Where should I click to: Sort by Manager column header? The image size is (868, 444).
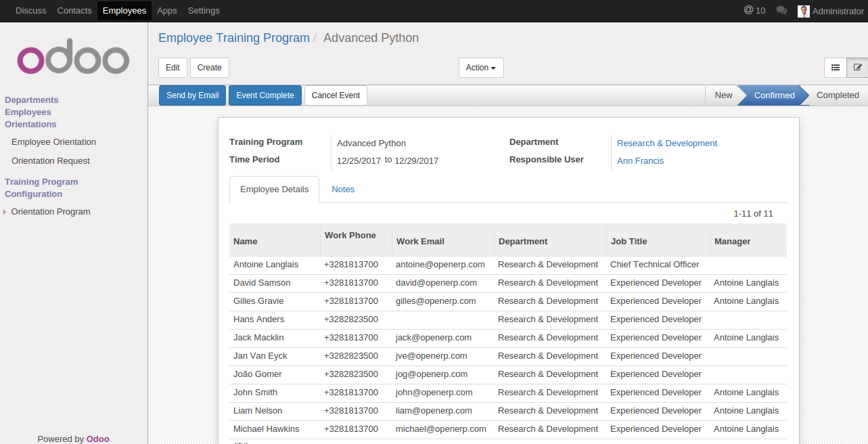pos(748,240)
